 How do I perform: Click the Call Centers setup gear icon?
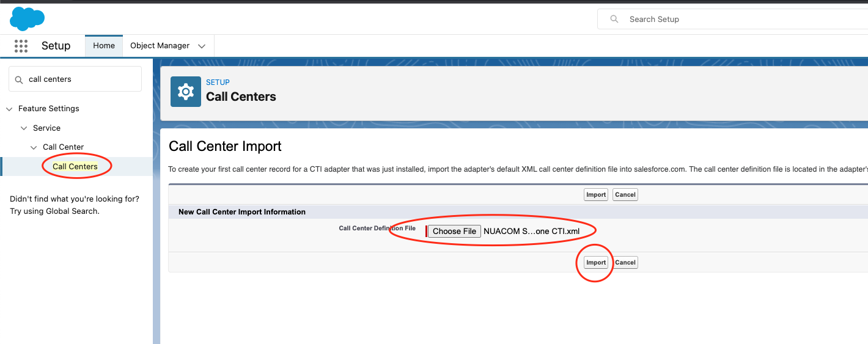[x=186, y=92]
